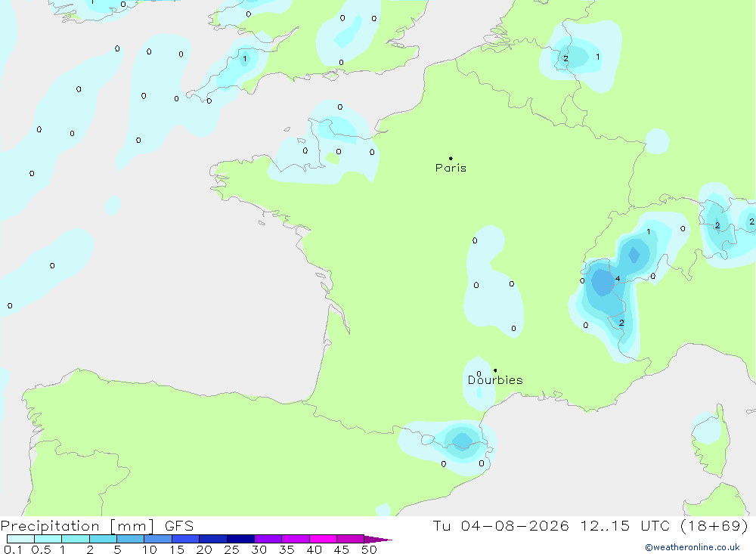Click the purple over-50 legend arrow tip
This screenshot has height=554, width=756.
click(x=378, y=540)
